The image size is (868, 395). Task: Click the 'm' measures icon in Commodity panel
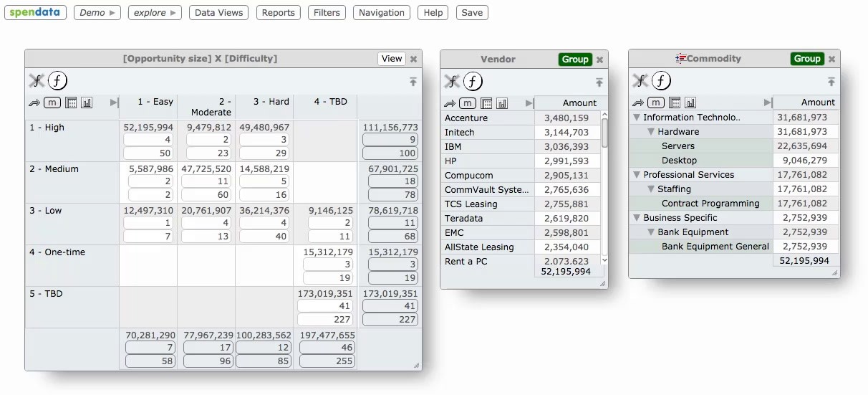[656, 103]
